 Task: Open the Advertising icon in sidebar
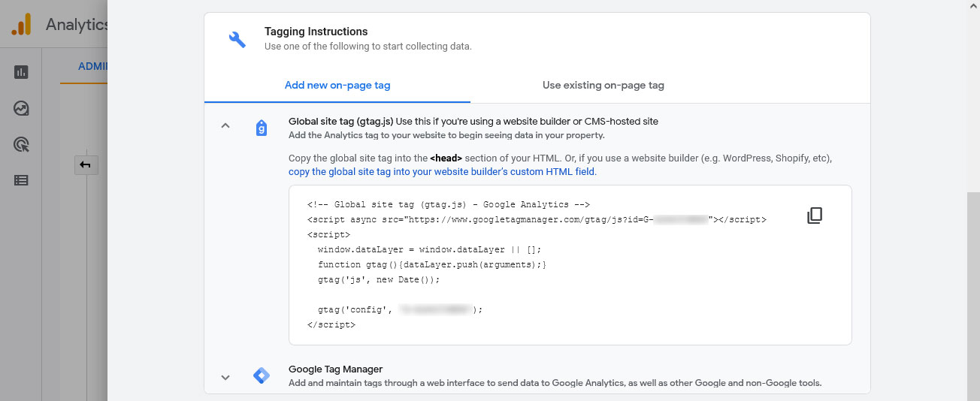(x=21, y=144)
